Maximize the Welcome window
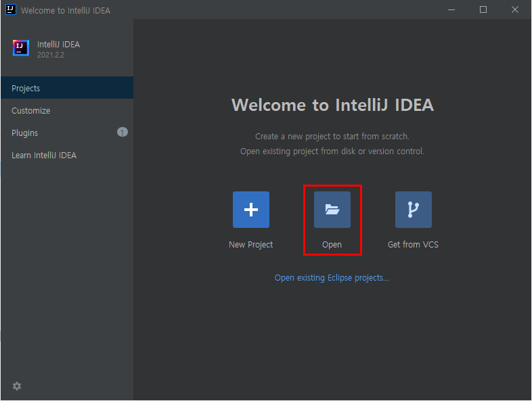 tap(483, 10)
